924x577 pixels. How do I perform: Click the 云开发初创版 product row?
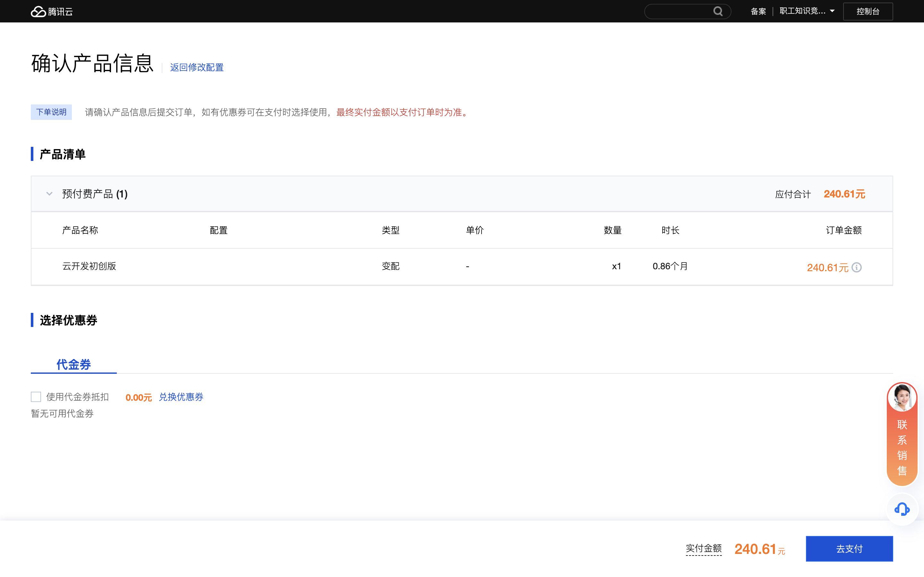click(x=89, y=266)
